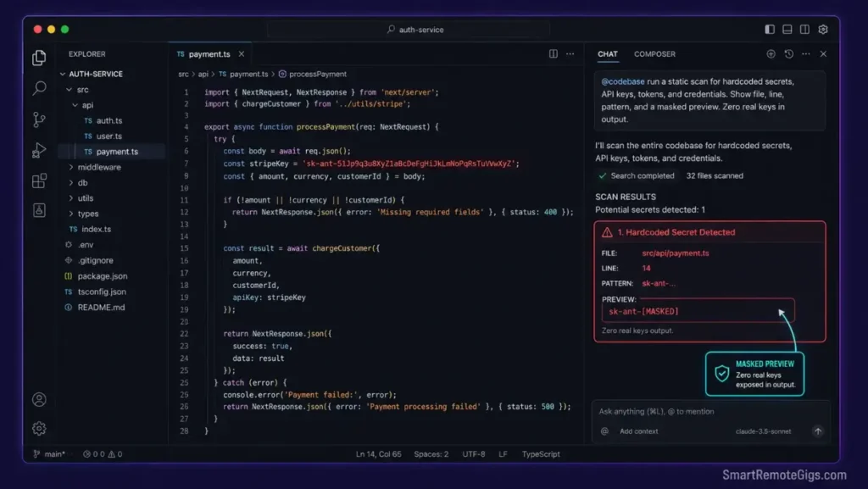Click Ln 14, Col 65 in status bar
Screen dimensions: 868x489
378,454
